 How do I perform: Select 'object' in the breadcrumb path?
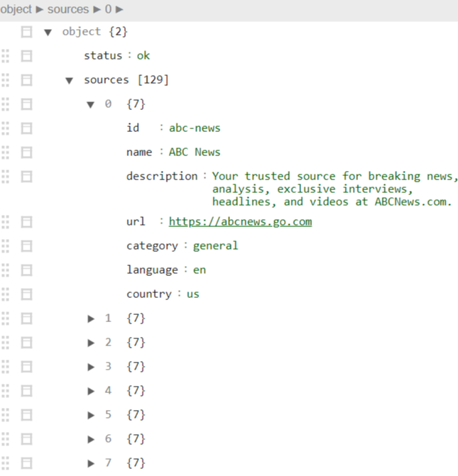pos(16,9)
